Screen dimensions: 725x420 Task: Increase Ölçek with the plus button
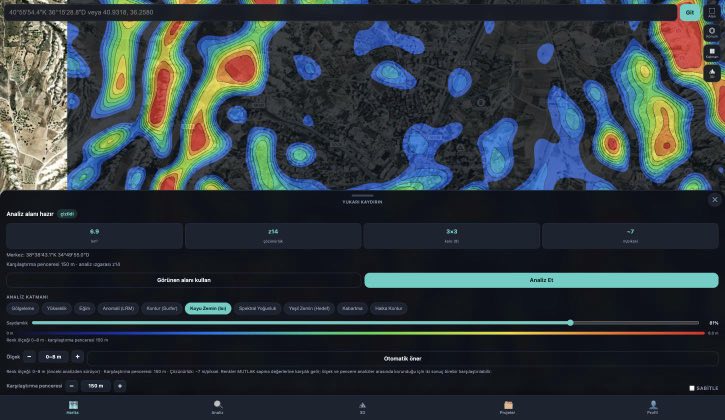[77, 357]
